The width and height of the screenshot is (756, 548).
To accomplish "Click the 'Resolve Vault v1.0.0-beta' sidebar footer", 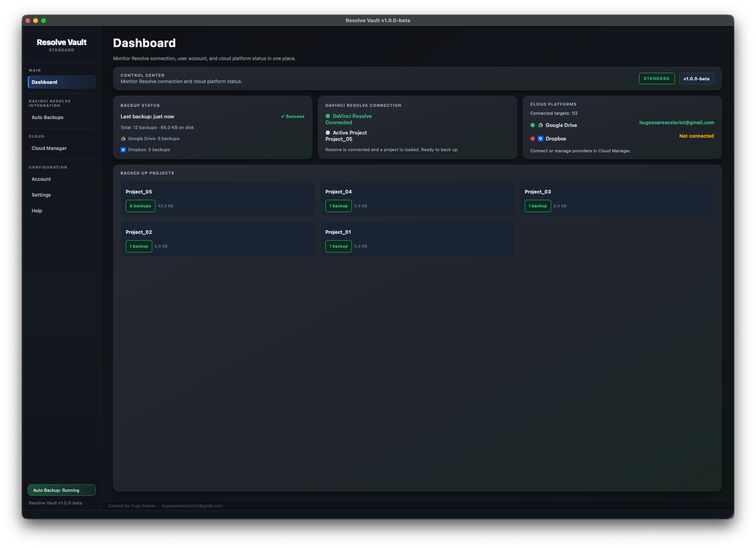I will 55,503.
